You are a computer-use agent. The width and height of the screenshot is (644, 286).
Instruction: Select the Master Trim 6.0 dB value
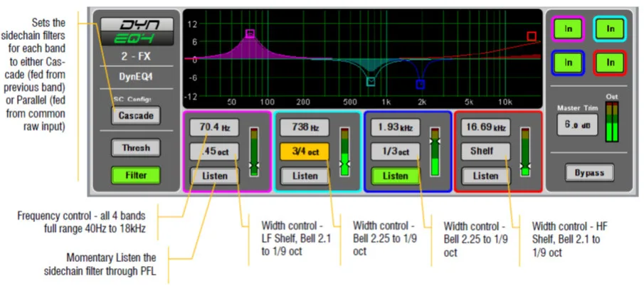coord(577,125)
